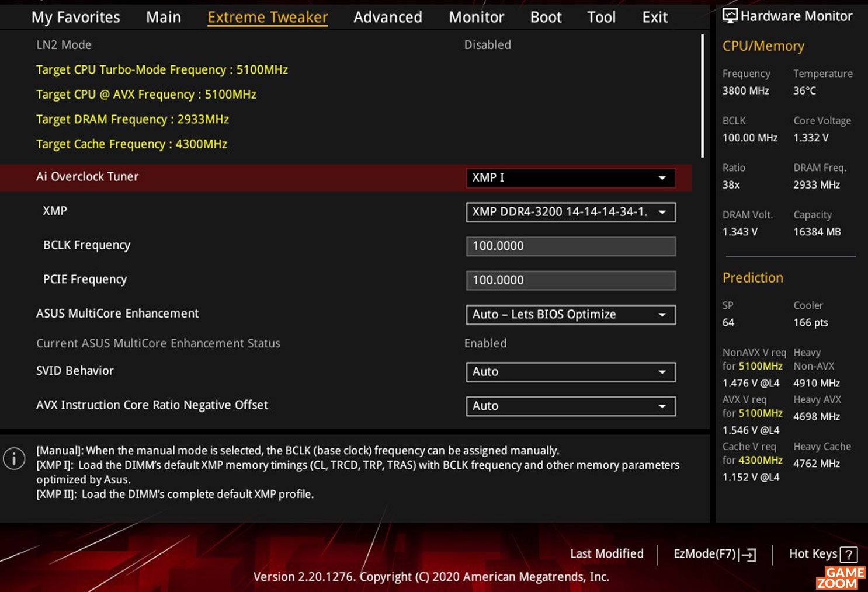Open the Advanced tab

(x=388, y=18)
